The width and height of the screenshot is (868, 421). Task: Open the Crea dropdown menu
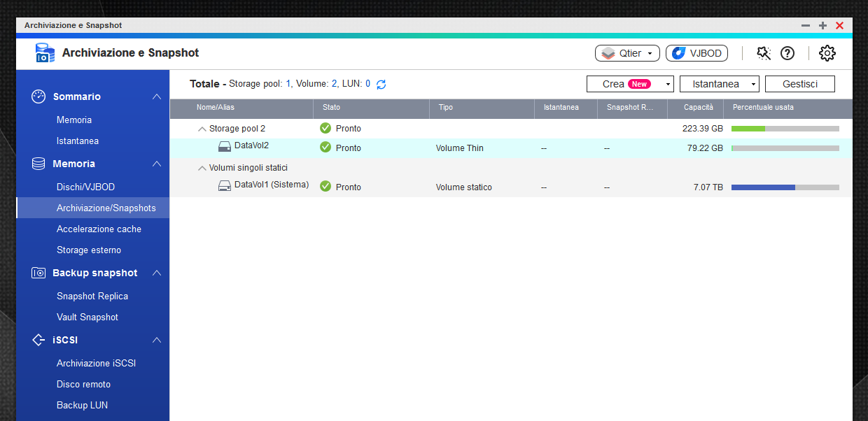click(x=629, y=84)
